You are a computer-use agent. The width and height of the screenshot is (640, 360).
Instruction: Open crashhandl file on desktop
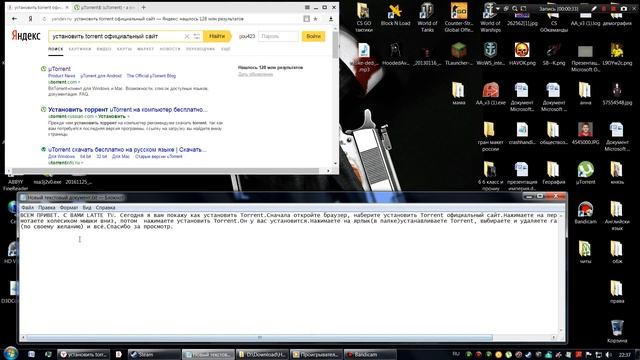click(x=522, y=133)
